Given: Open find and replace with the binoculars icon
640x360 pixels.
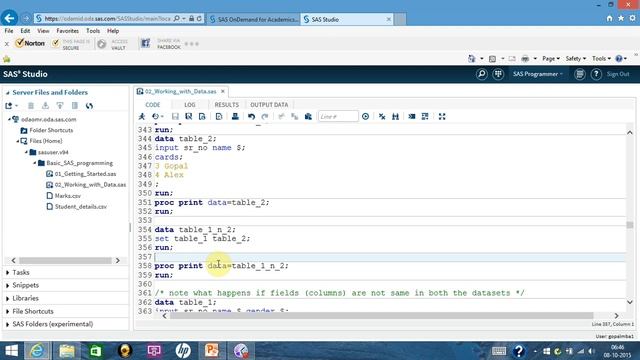Looking at the screenshot, I should pyautogui.click(x=395, y=117).
